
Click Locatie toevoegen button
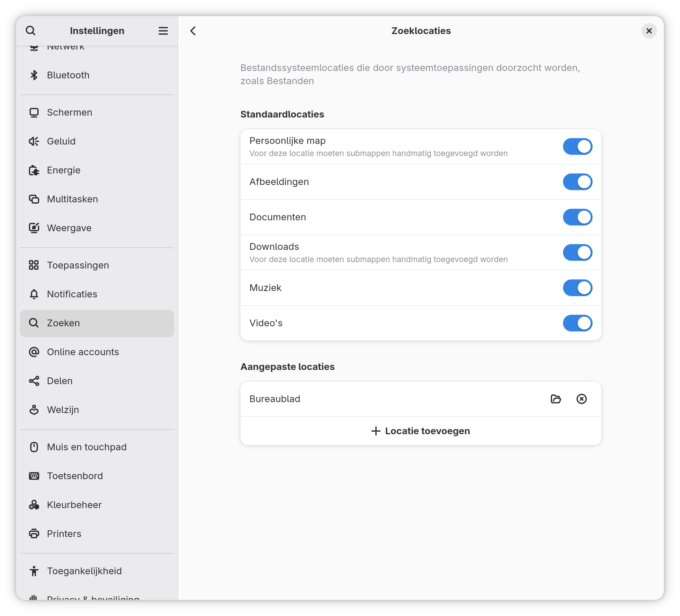421,431
